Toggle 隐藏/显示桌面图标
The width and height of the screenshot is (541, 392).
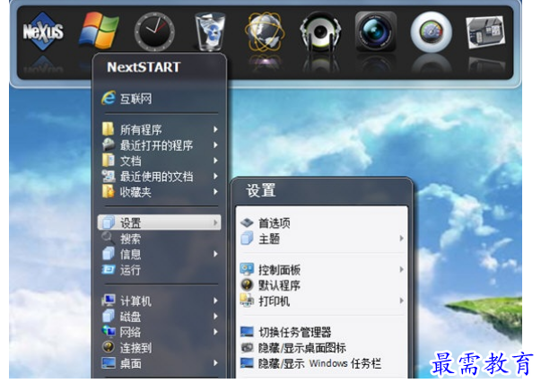322,347
